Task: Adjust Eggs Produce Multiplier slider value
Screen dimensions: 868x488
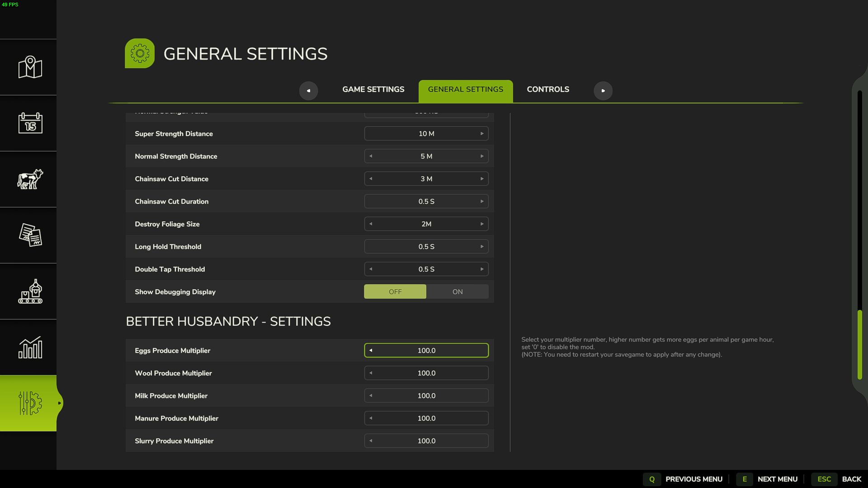Action: [x=426, y=350]
